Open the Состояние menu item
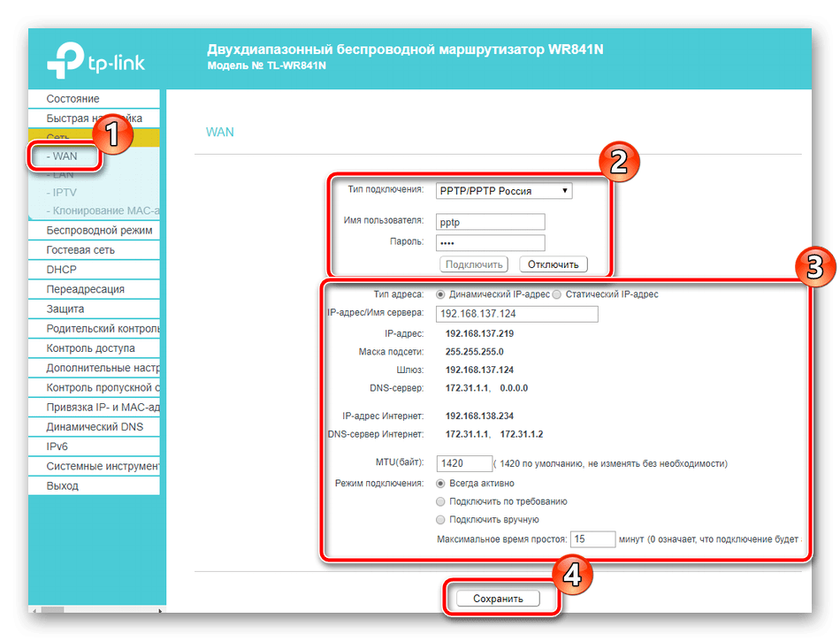840x641 pixels. [x=73, y=99]
